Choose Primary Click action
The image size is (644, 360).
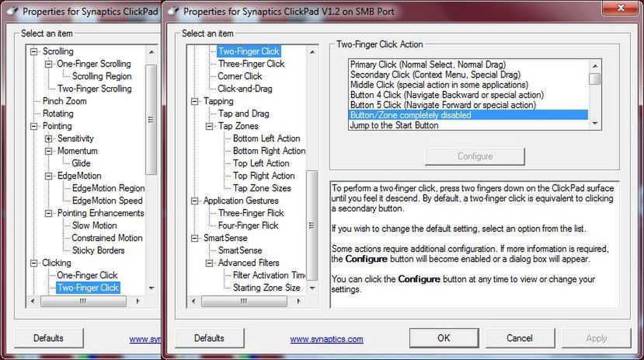[468, 65]
